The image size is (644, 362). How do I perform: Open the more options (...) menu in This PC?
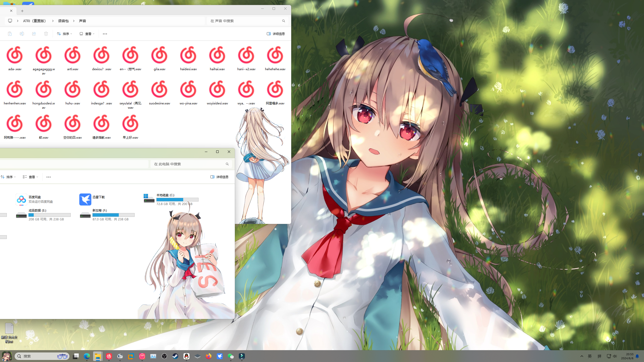tap(49, 177)
